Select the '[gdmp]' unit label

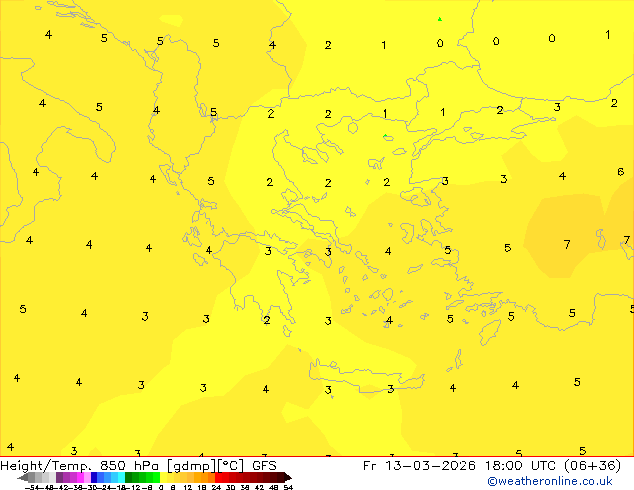click(192, 466)
